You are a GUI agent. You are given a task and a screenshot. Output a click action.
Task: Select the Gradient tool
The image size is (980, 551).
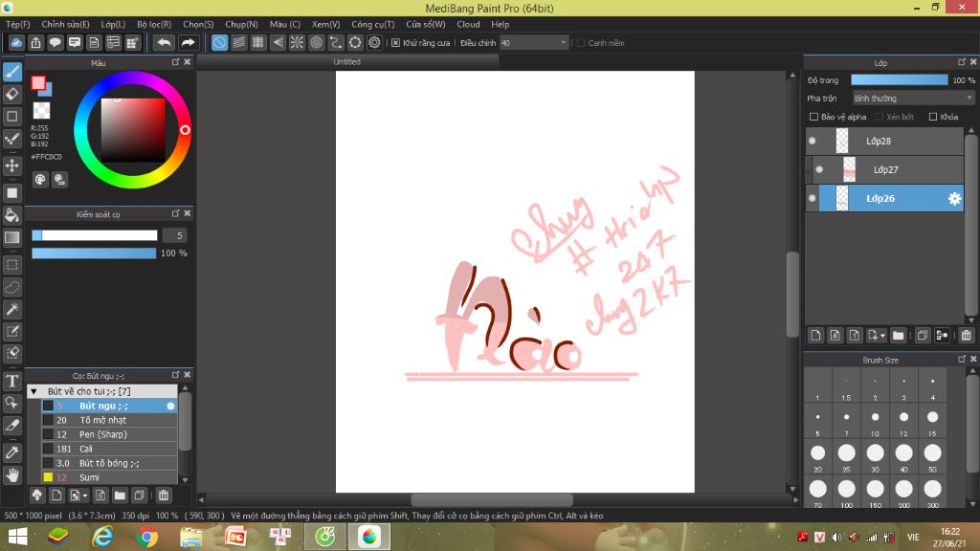[x=12, y=237]
